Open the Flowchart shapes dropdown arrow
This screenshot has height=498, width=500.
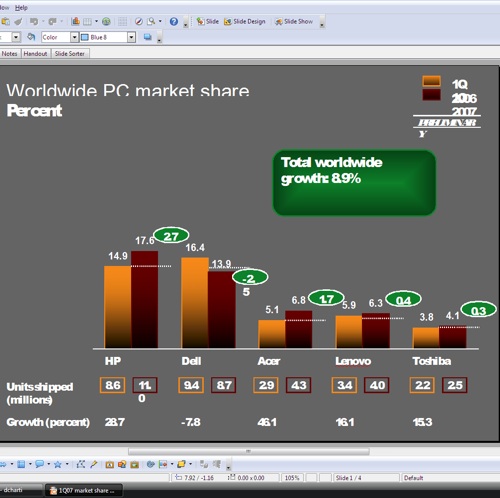coord(30,464)
